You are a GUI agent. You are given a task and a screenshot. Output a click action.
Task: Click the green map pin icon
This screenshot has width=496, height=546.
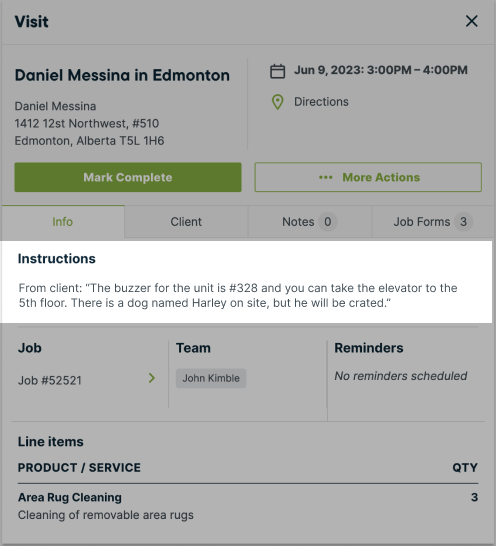[278, 102]
